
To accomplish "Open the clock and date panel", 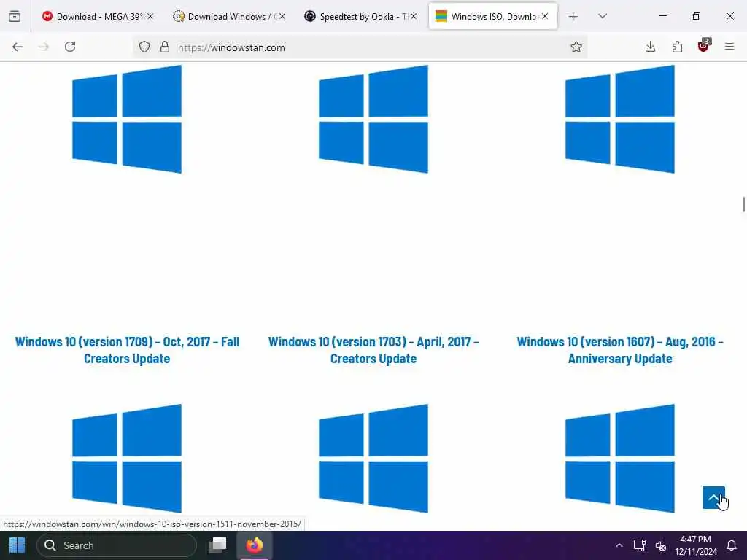I will [695, 545].
